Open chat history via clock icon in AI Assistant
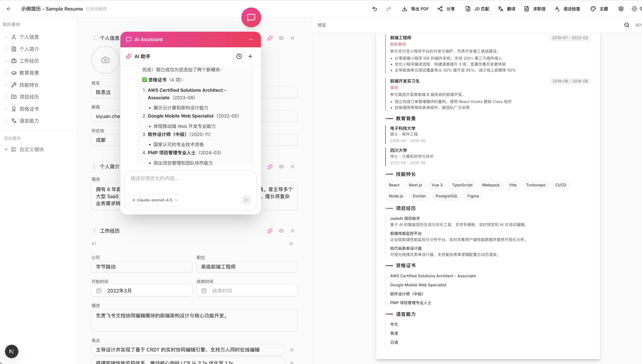The image size is (642, 364). click(239, 56)
